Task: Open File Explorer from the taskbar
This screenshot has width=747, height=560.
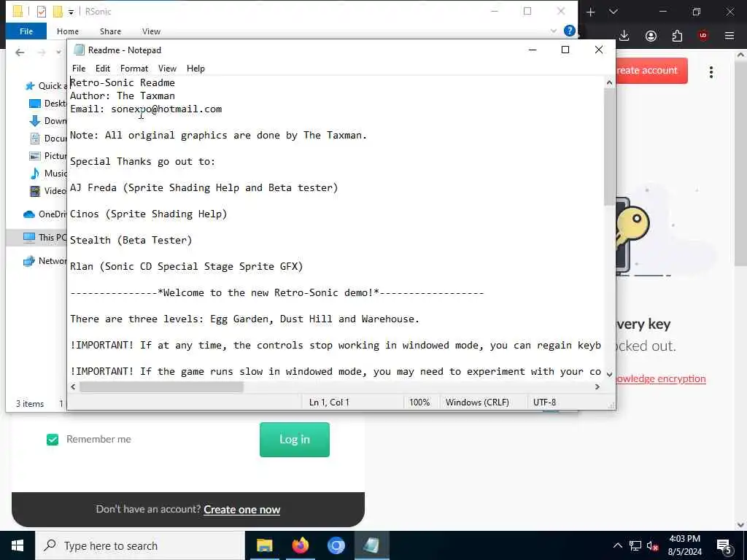Action: (x=264, y=545)
